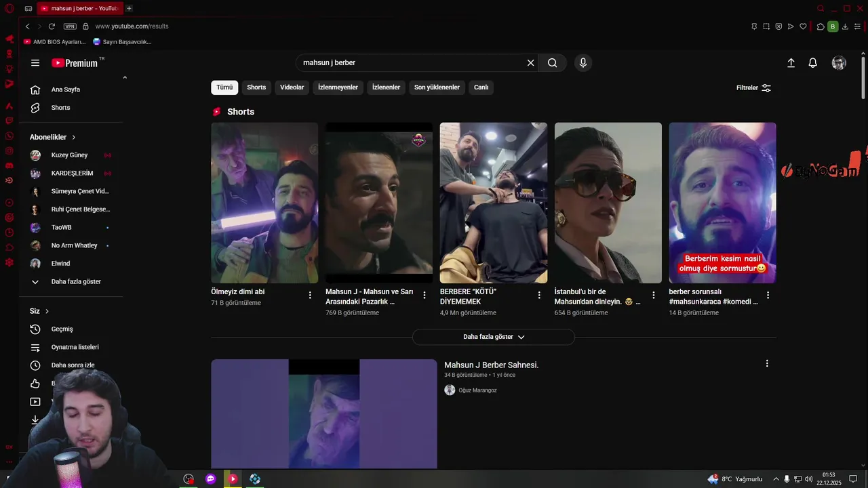This screenshot has width=868, height=488.
Task: Open the ad blocker shield icon
Action: click(778, 26)
